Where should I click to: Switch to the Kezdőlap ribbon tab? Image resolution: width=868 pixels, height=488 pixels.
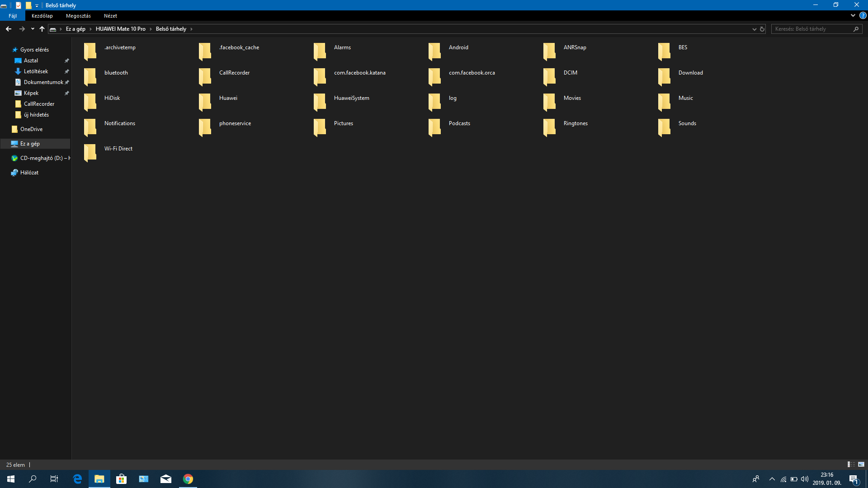coord(42,16)
